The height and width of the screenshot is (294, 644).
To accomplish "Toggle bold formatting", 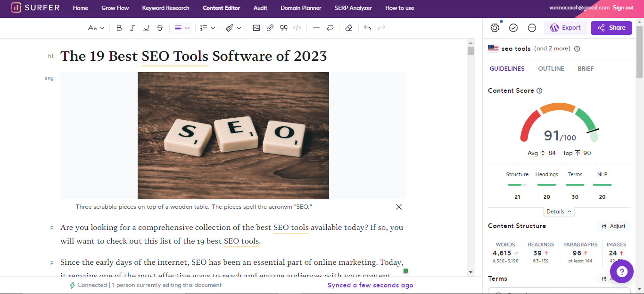I will (x=119, y=28).
